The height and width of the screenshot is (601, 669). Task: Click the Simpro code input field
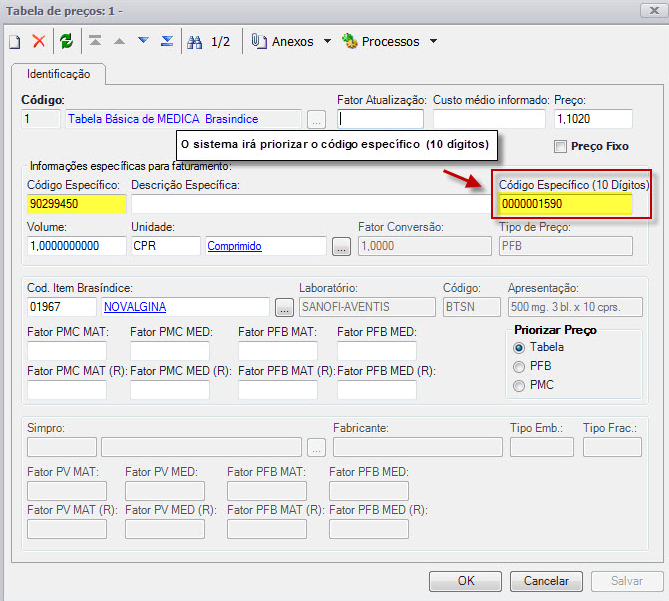pos(62,447)
